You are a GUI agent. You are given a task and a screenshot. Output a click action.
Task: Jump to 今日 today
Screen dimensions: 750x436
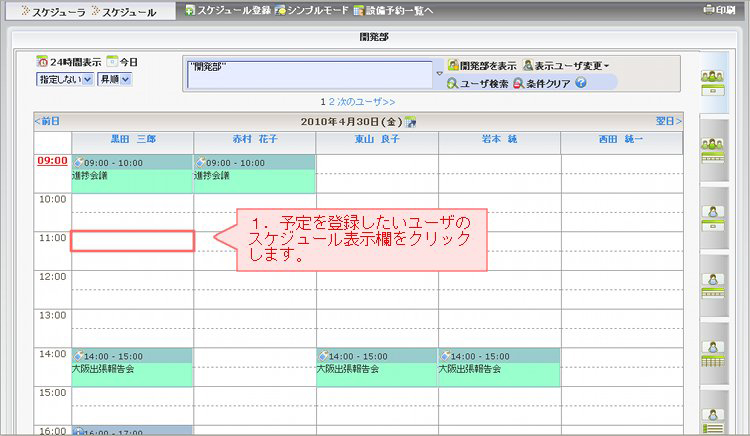[x=122, y=62]
